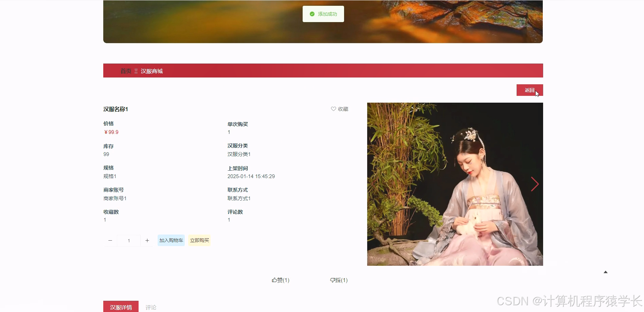Switch to the 评论 tab

click(151, 307)
